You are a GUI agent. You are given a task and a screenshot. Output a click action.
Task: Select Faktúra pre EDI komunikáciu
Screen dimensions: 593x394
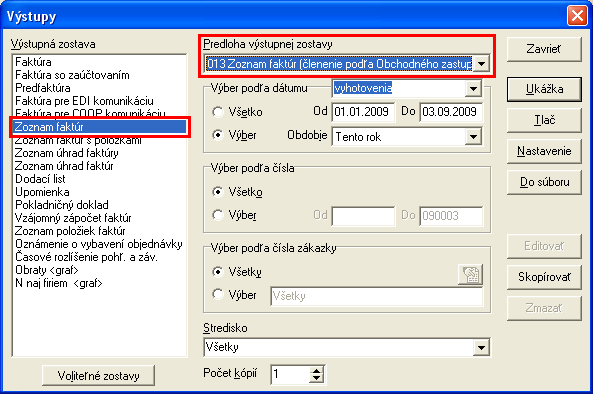(x=99, y=101)
